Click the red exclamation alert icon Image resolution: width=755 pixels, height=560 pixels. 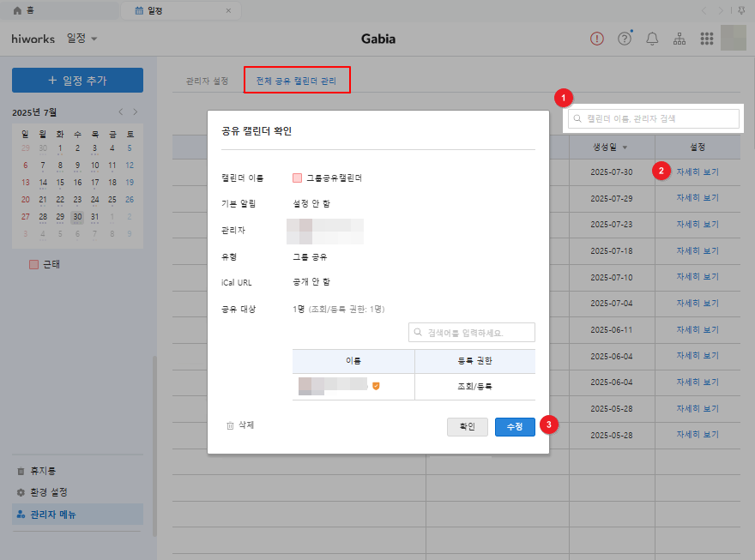pyautogui.click(x=597, y=39)
